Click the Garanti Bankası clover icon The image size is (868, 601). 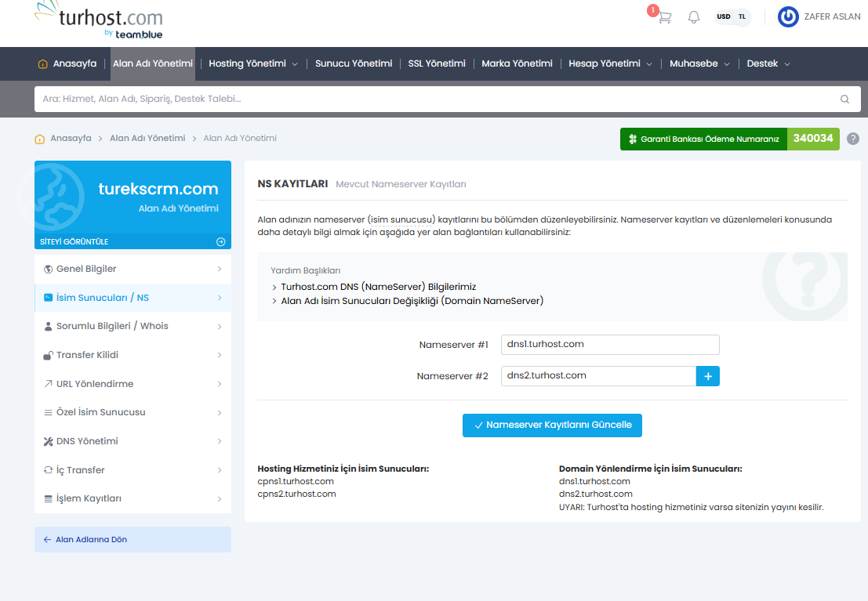tap(633, 139)
